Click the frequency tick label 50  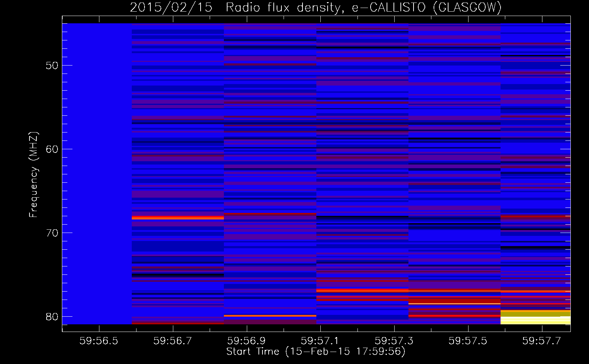[52, 66]
